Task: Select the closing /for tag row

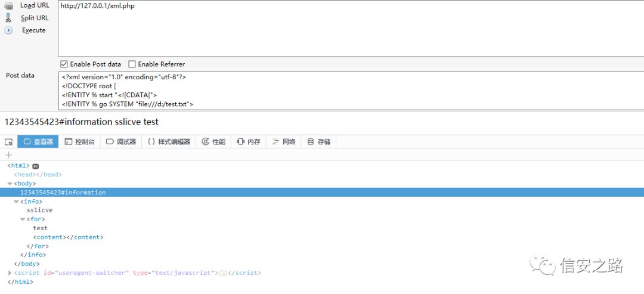Action: click(x=38, y=246)
